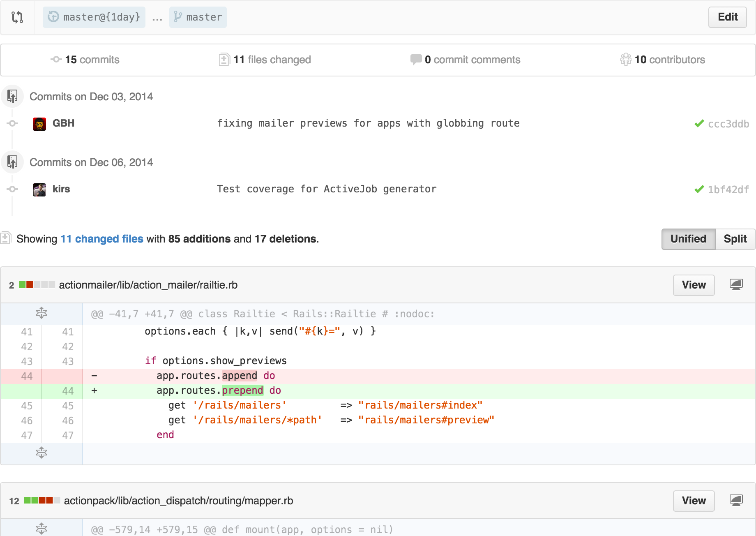
Task: Open the 11 files changed tab
Action: (265, 60)
